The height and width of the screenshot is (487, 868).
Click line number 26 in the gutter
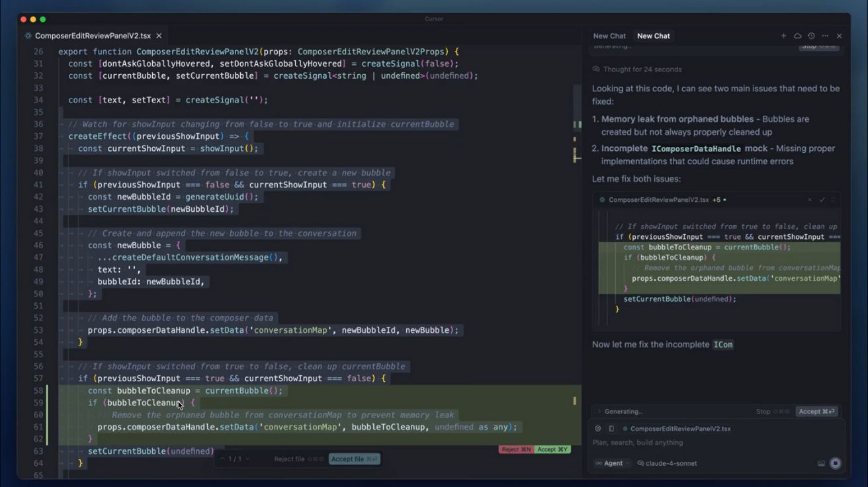(x=38, y=52)
